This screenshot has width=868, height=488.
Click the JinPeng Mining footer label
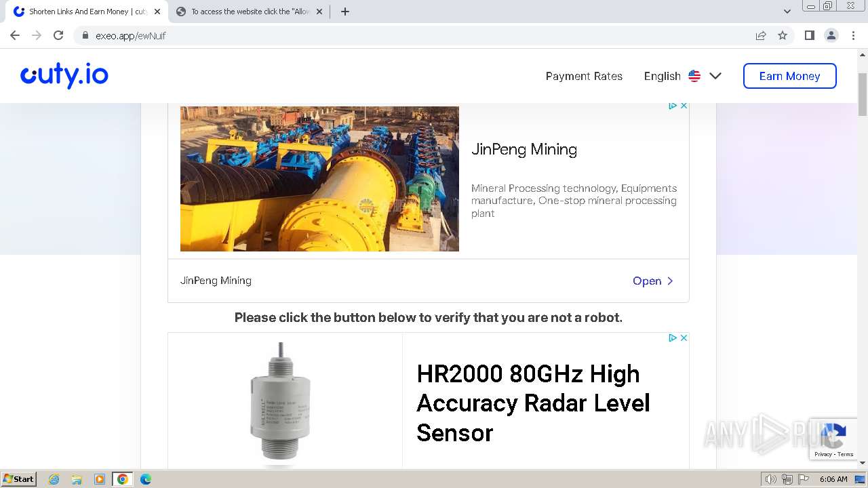point(216,281)
